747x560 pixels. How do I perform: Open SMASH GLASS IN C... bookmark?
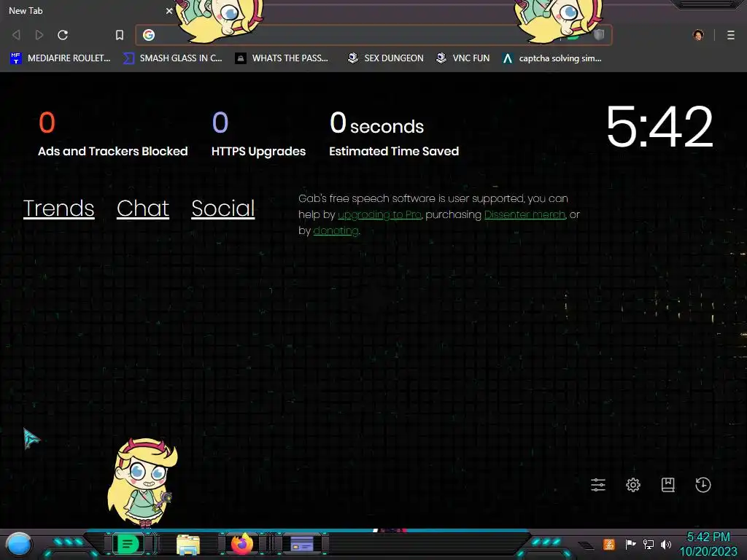[173, 58]
